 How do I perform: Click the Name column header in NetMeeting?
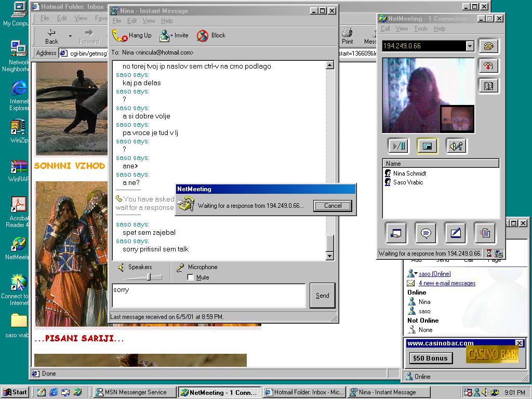(x=441, y=164)
